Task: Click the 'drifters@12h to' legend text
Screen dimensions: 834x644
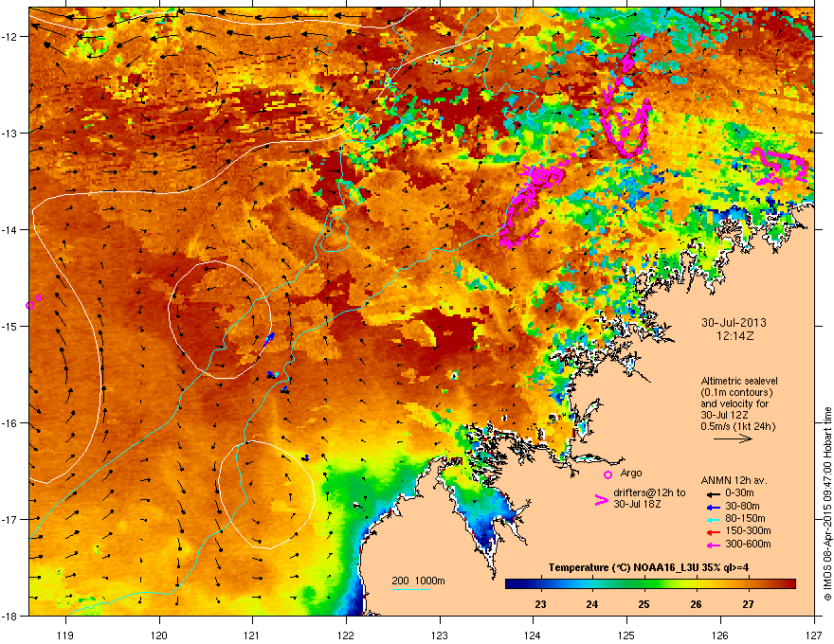Action: [x=649, y=493]
